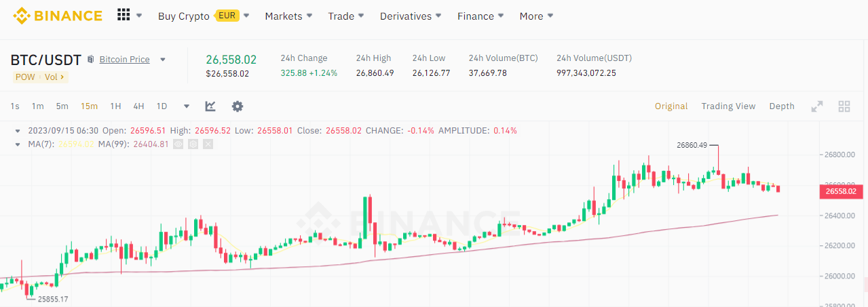This screenshot has width=868, height=307.
Task: Select the 5m interval
Action: 62,106
